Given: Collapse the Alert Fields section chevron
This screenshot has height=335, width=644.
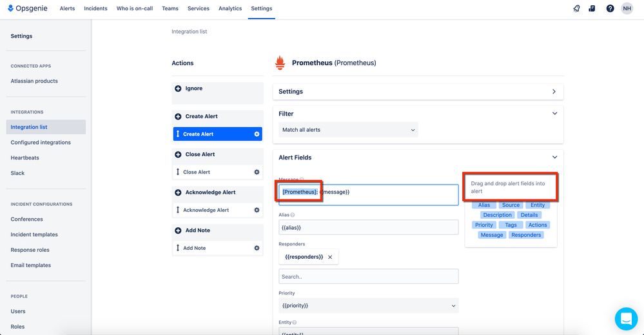Looking at the screenshot, I should tap(554, 157).
